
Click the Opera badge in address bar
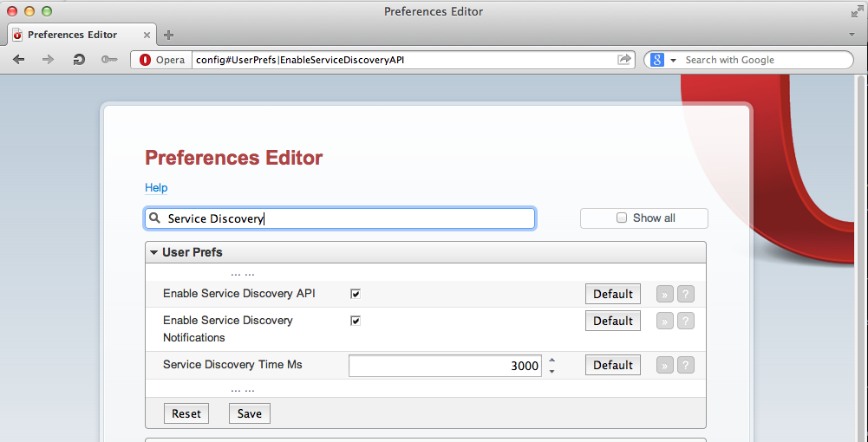pyautogui.click(x=161, y=60)
